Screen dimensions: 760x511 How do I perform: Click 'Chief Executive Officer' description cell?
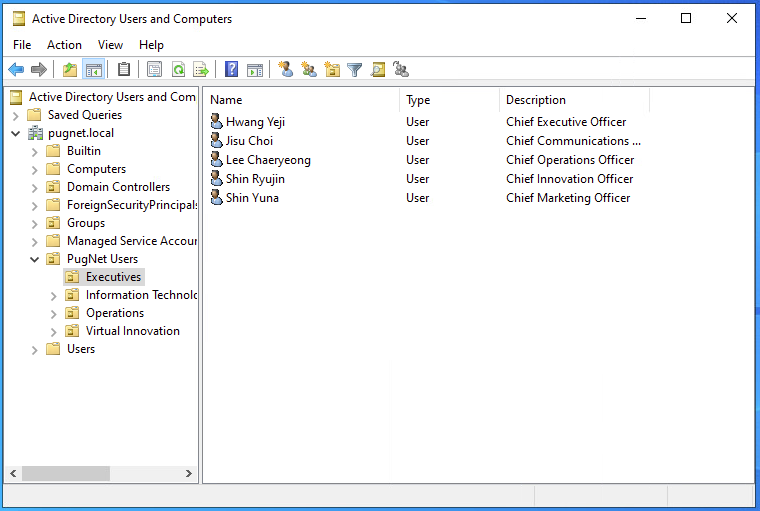point(566,122)
